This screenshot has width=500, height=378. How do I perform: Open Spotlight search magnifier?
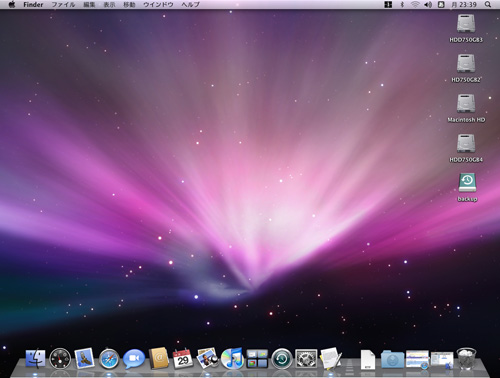(x=488, y=4)
